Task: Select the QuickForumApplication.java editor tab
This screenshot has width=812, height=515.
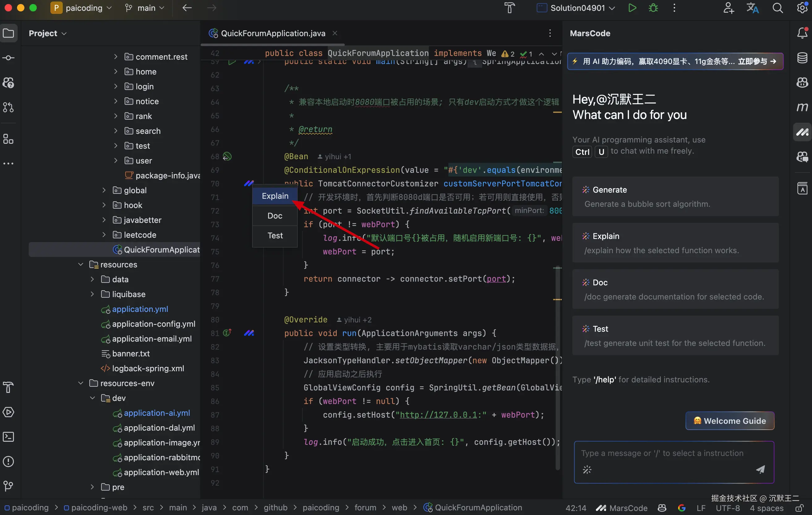Action: click(272, 33)
